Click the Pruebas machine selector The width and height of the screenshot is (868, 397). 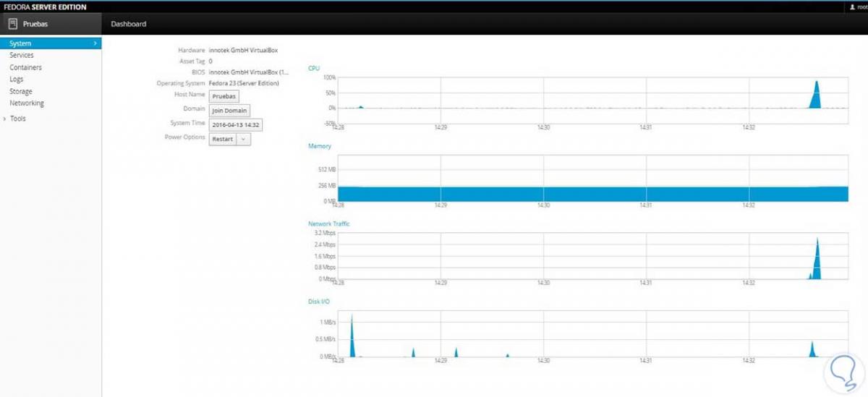point(51,24)
